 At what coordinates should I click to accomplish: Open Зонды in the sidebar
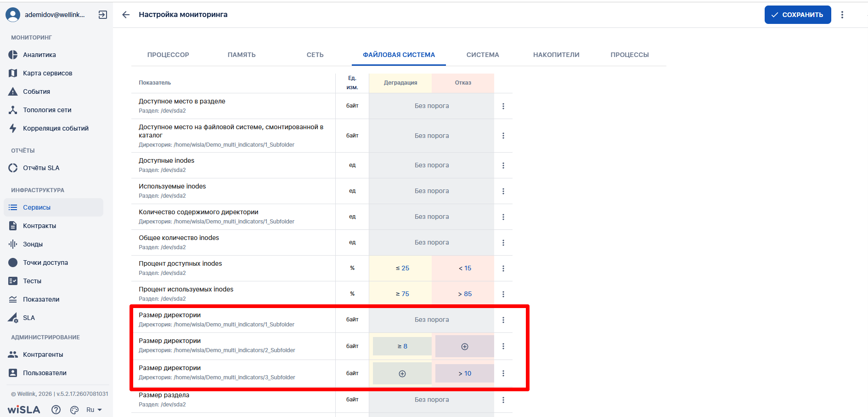pos(53,244)
